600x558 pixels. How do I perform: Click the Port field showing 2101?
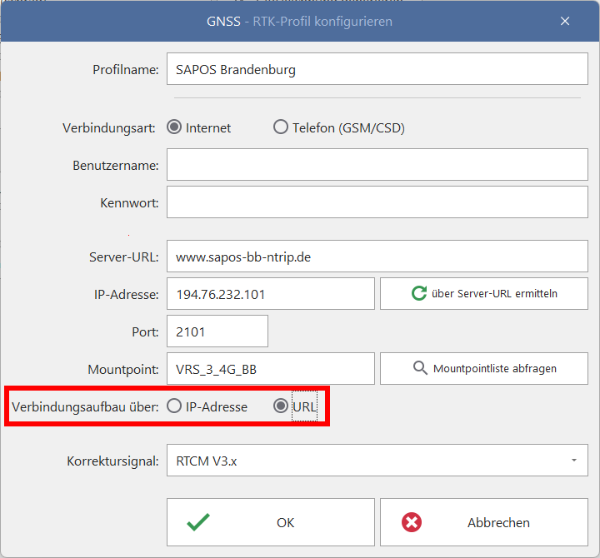point(217,331)
